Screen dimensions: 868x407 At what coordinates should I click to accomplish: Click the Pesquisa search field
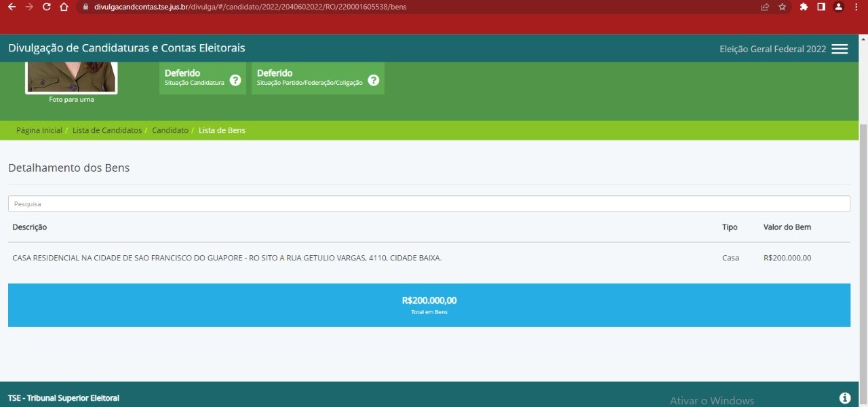point(429,203)
